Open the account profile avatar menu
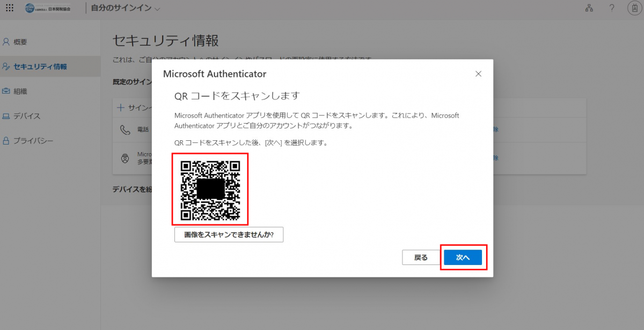 tap(634, 9)
